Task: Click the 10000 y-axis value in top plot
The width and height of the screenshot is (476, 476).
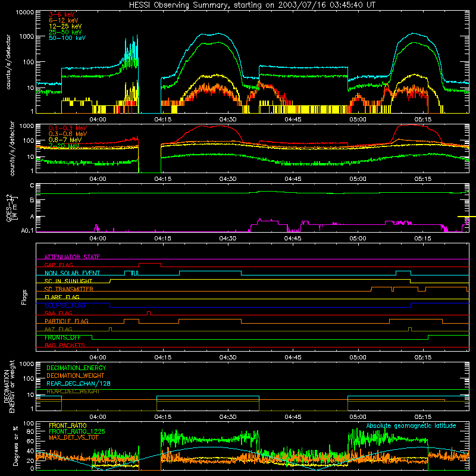Action: click(25, 12)
